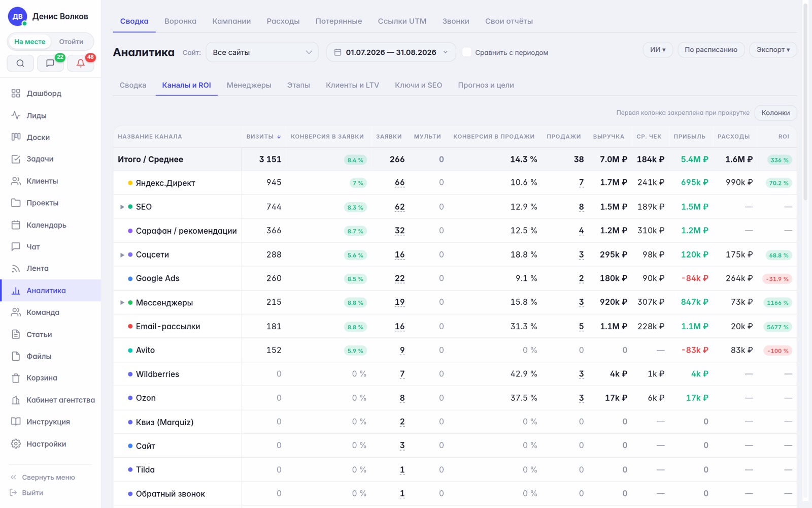Image resolution: width=812 pixels, height=508 pixels.
Task: Click the Файлы file icon
Action: point(16,356)
